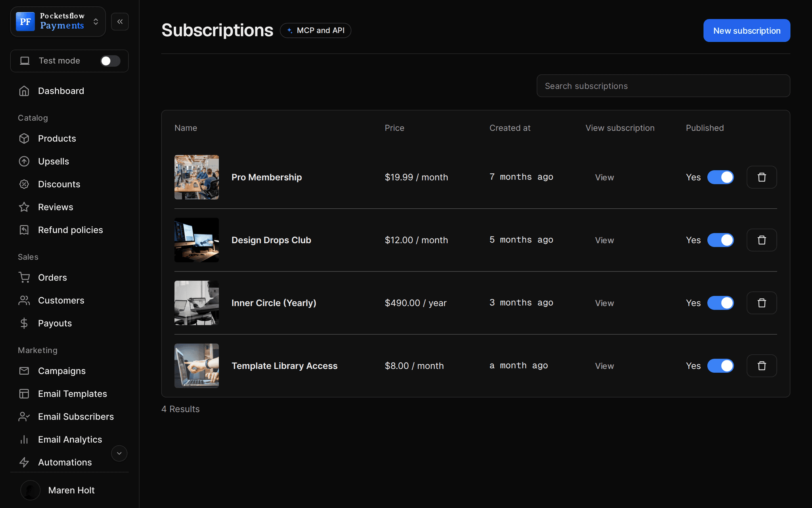Unpublish Pro Membership with its toggle
Viewport: 812px width, 508px height.
pyautogui.click(x=720, y=177)
